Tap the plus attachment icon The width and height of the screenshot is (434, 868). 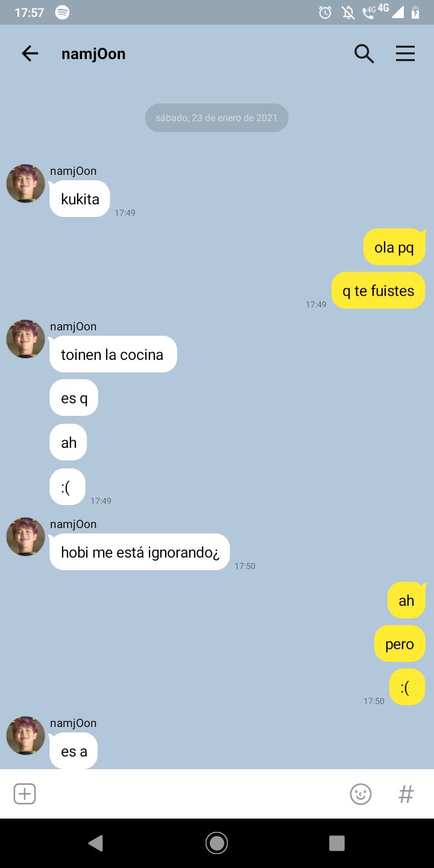click(25, 794)
